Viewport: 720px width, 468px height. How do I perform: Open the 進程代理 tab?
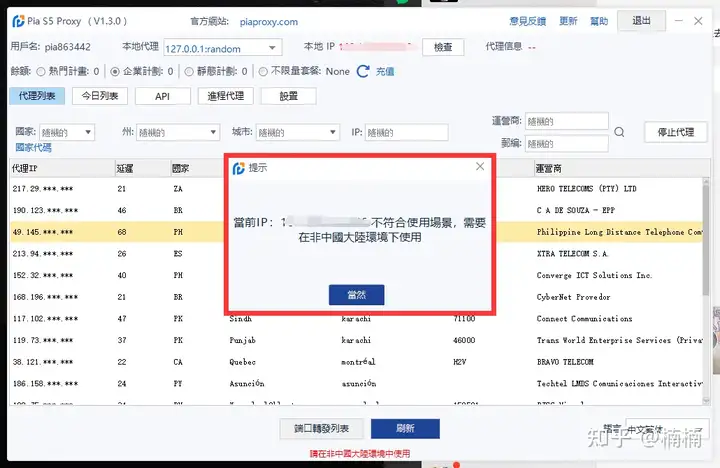pos(225,96)
